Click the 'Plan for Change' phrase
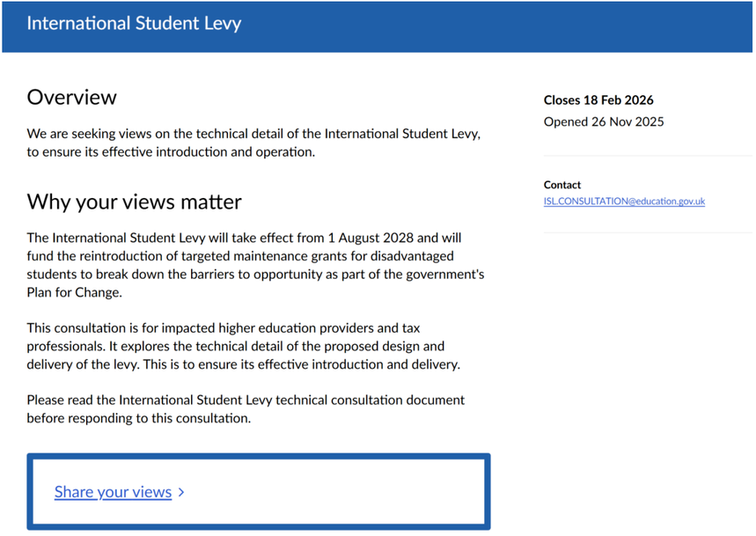This screenshot has height=536, width=756. pos(74,292)
